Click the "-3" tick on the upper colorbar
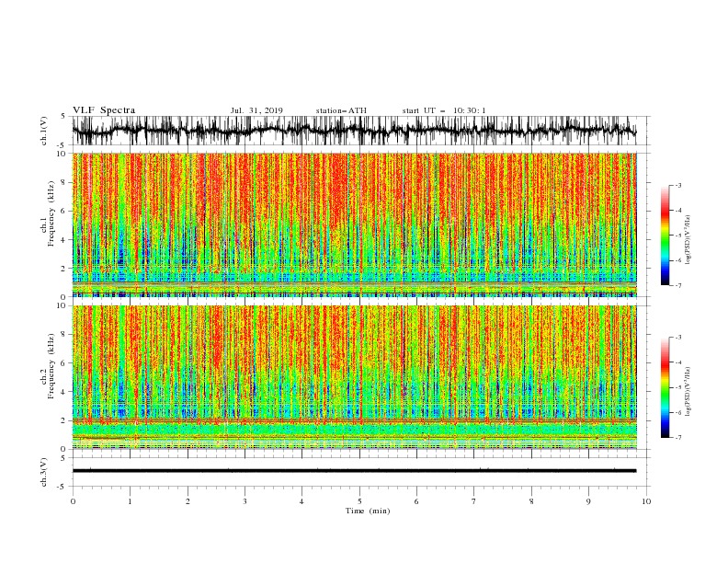 click(677, 185)
